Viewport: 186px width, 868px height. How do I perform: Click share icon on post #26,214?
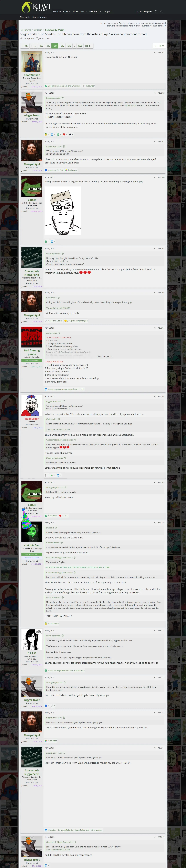tap(155, 748)
